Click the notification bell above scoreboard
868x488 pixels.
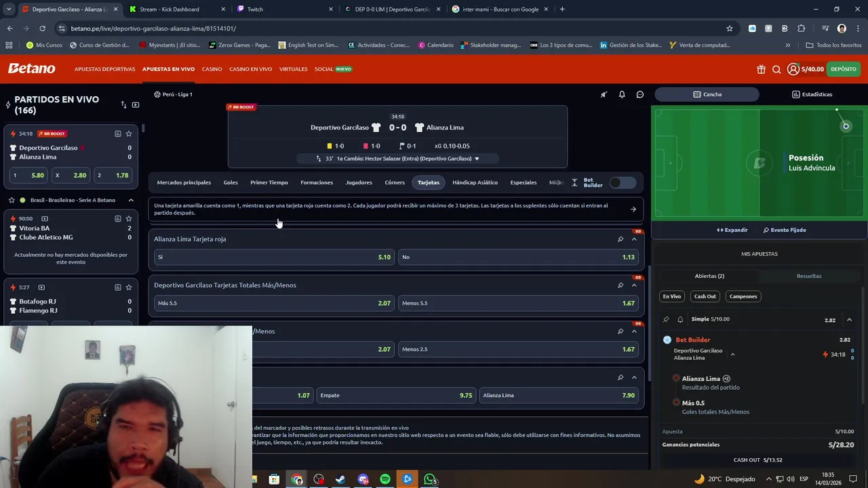[x=622, y=94]
